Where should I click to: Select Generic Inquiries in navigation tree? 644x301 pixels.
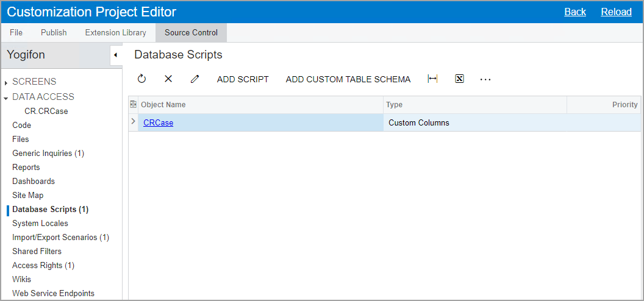(48, 153)
